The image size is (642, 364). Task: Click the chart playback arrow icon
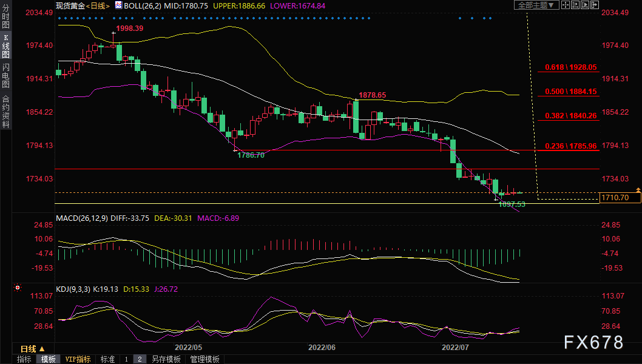585,5
